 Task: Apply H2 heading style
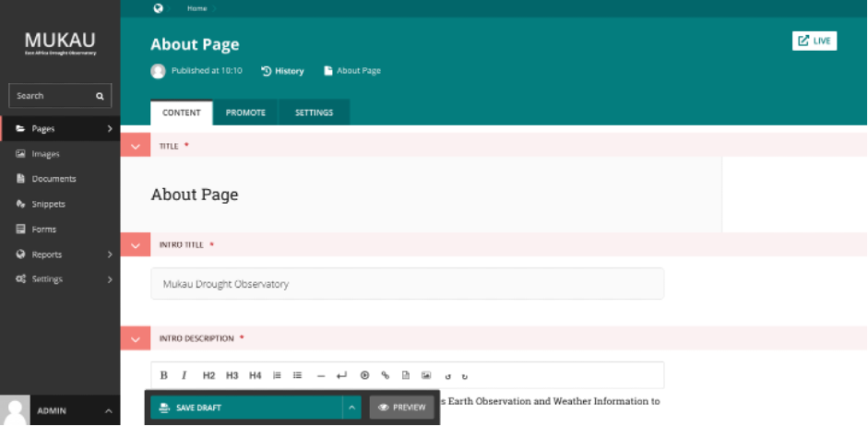(x=208, y=375)
